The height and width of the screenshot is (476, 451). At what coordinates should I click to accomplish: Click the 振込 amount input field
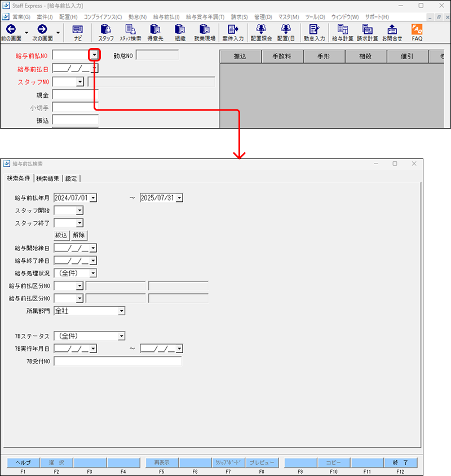tap(76, 120)
